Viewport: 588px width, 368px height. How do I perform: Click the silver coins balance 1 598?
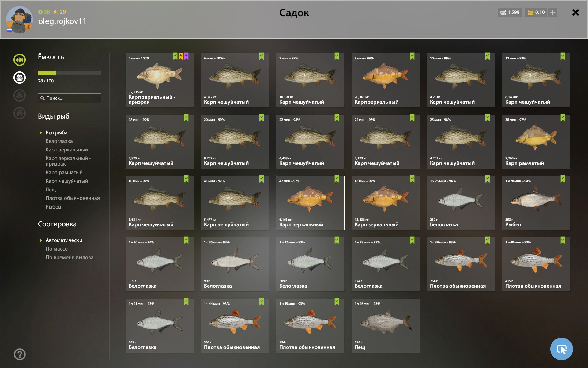pyautogui.click(x=510, y=12)
